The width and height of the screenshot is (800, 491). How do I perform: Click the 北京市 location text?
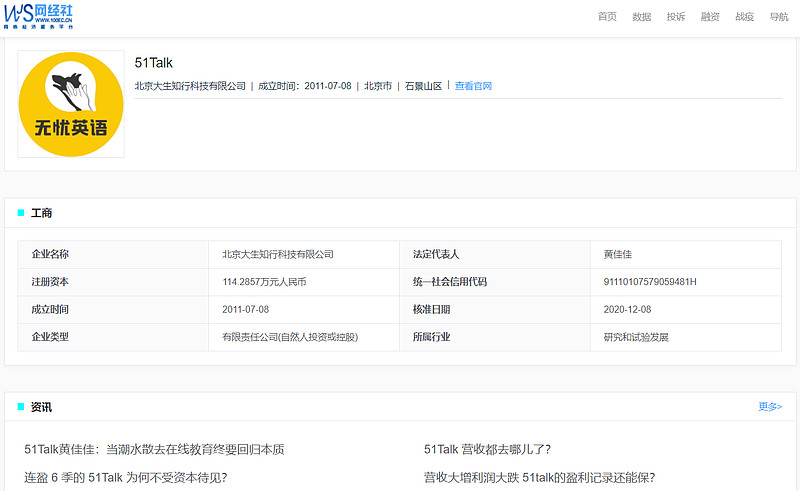(378, 86)
